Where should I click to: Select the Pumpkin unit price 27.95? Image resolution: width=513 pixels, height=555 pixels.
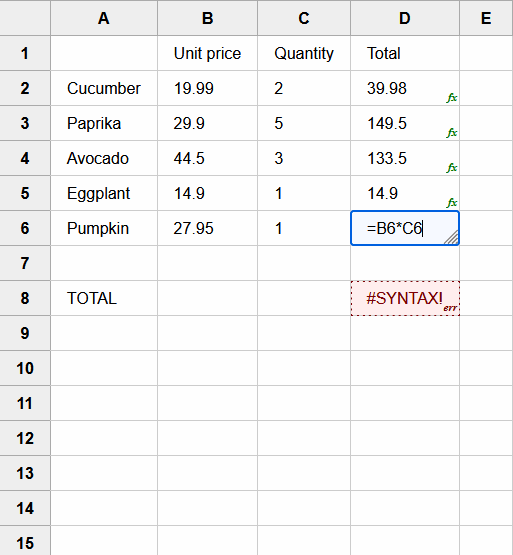207,228
